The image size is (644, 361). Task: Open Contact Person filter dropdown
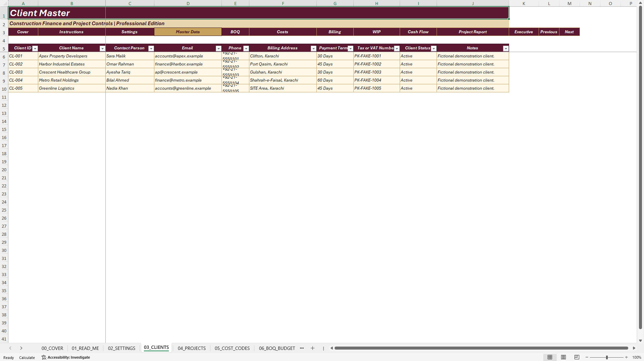click(151, 48)
